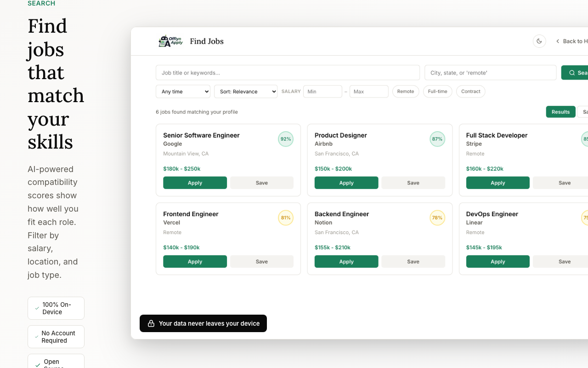The width and height of the screenshot is (588, 368).
Task: Click checkmark beside 100% On-Device
Action: click(x=37, y=308)
